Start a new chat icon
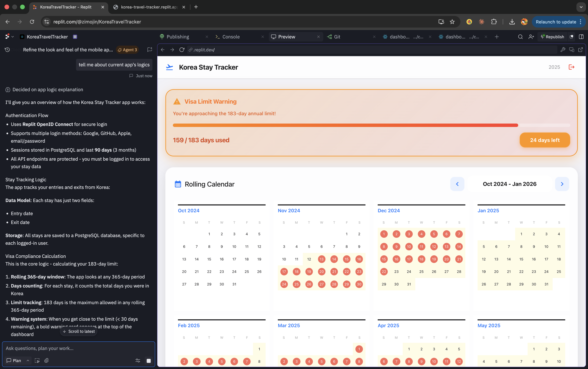The height and width of the screenshot is (369, 588). coord(150,50)
